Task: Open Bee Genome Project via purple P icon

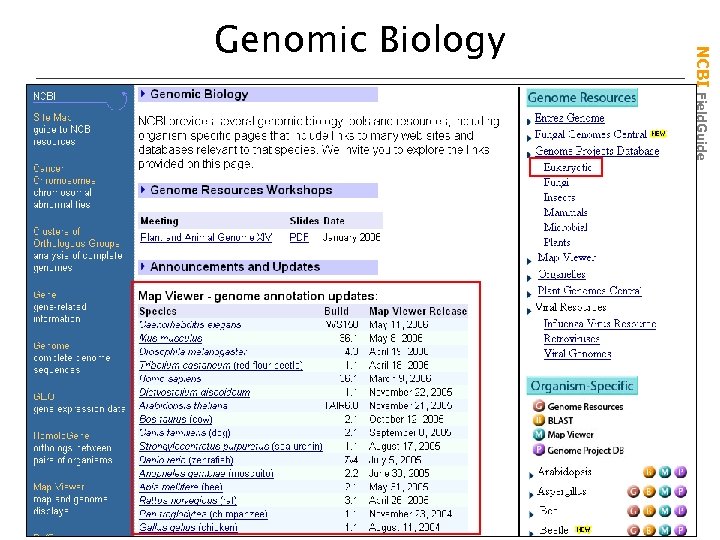Action: pyautogui.click(x=681, y=511)
